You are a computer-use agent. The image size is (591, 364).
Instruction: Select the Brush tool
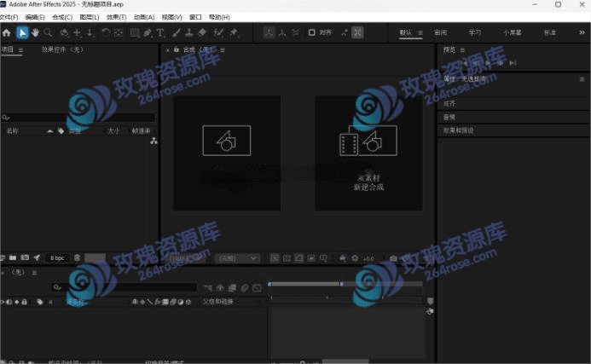tap(176, 32)
